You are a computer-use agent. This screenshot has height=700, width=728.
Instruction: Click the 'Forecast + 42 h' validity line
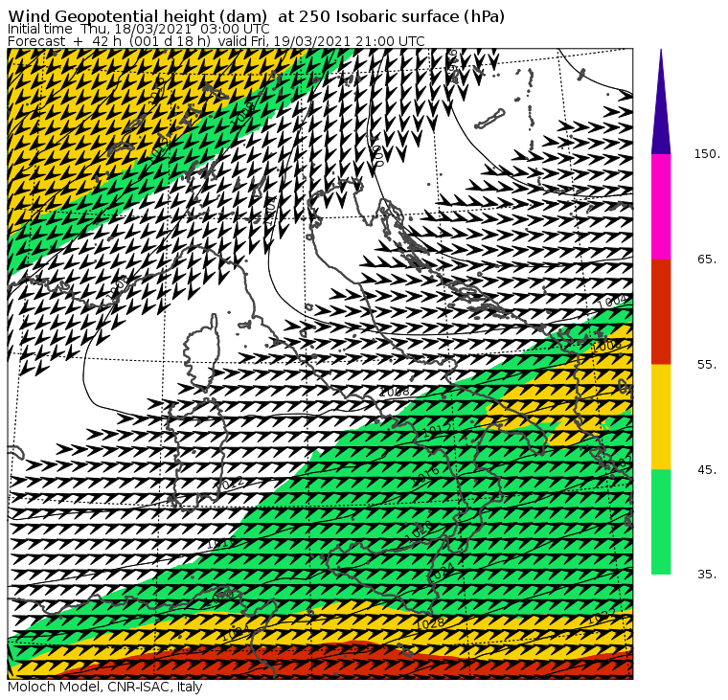coord(216,41)
